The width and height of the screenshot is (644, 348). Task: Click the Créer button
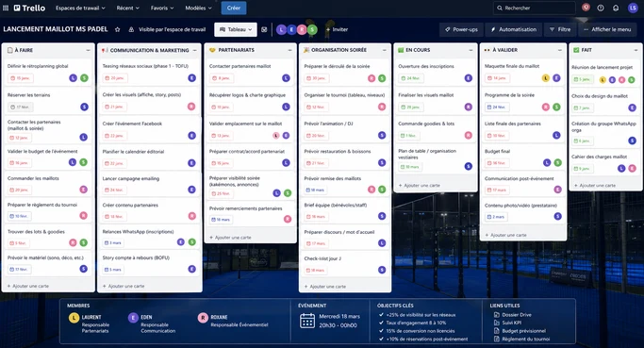(x=234, y=8)
